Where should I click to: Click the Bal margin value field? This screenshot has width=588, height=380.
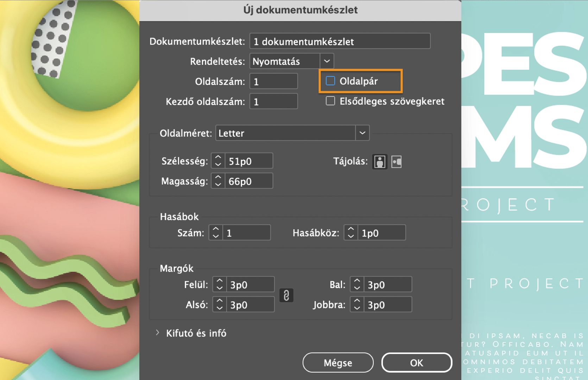pyautogui.click(x=388, y=285)
